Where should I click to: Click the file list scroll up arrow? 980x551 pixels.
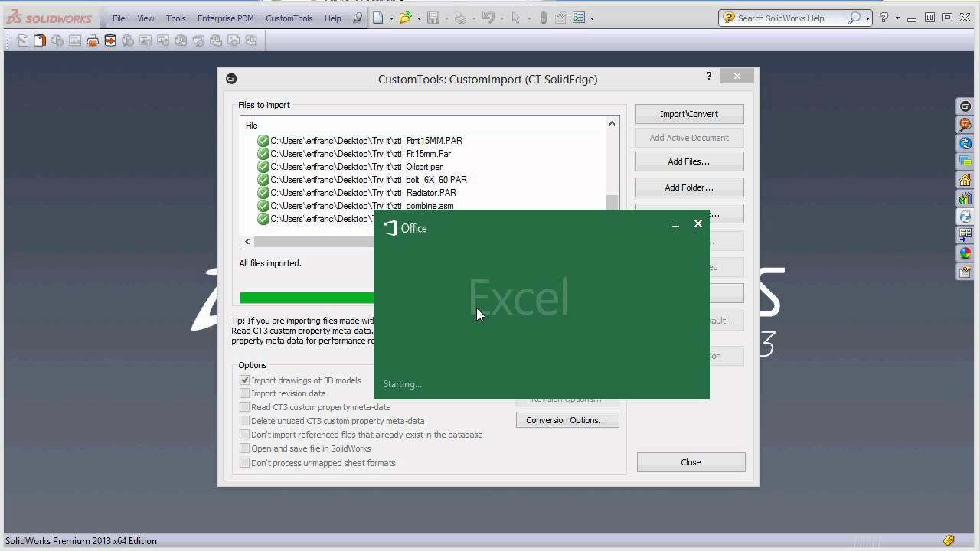(612, 124)
